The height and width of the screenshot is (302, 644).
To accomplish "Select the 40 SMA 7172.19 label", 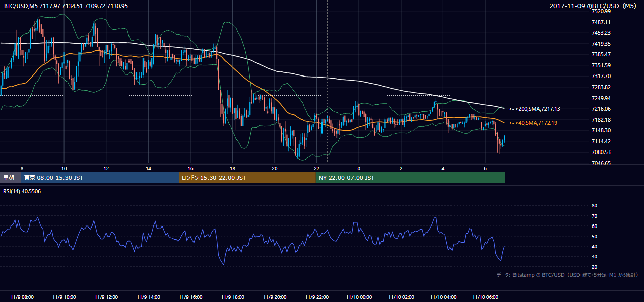I will [x=533, y=123].
